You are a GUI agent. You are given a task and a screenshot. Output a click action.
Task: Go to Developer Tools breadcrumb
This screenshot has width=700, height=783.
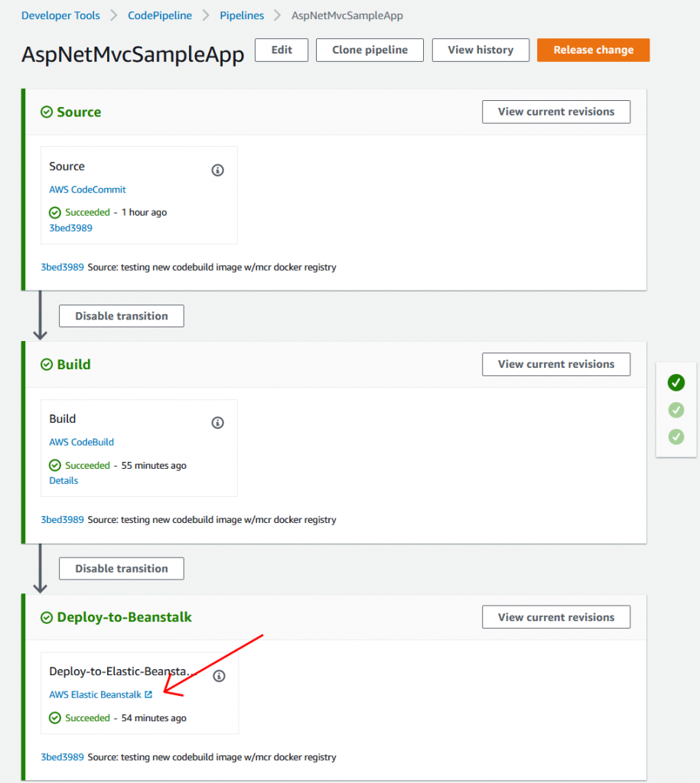coord(60,15)
